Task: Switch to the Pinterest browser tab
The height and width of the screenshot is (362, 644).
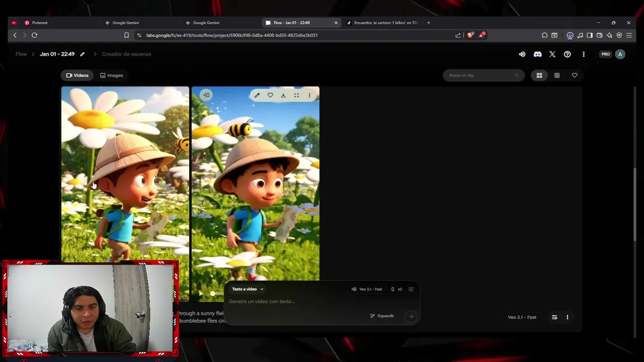Action: (59, 23)
